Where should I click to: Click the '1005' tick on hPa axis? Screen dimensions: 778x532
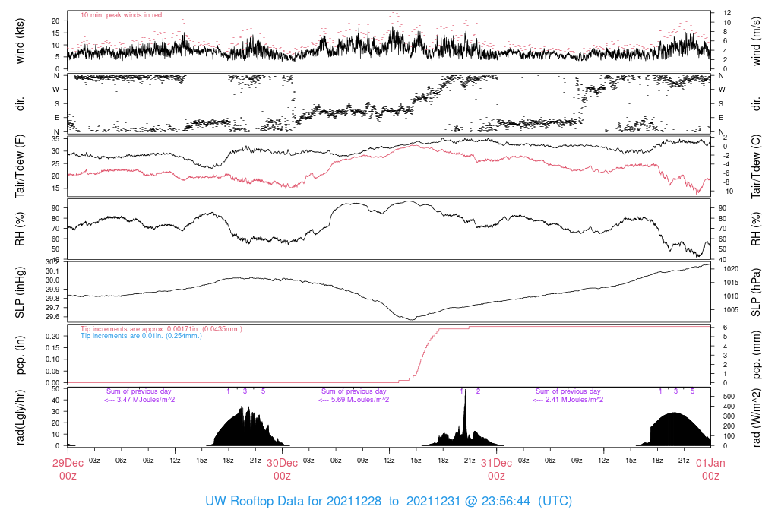731,310
